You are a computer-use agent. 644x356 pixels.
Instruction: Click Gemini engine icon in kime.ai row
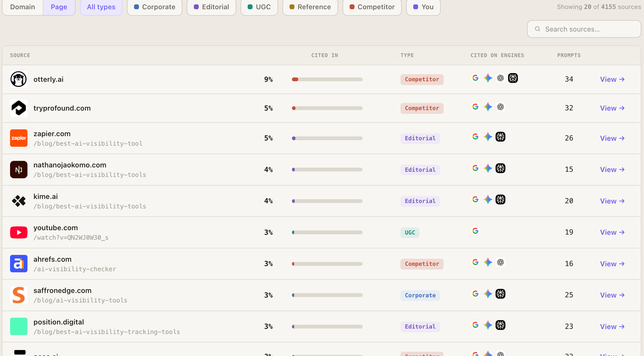488,200
